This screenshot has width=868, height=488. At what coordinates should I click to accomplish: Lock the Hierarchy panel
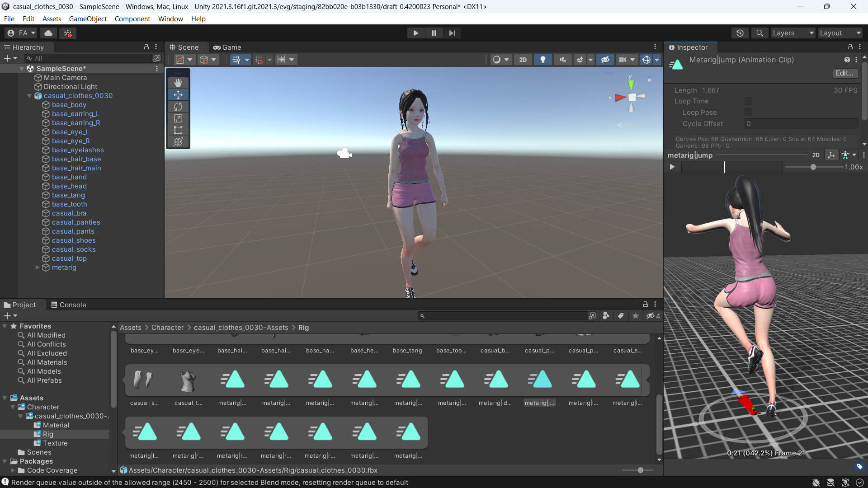(146, 47)
